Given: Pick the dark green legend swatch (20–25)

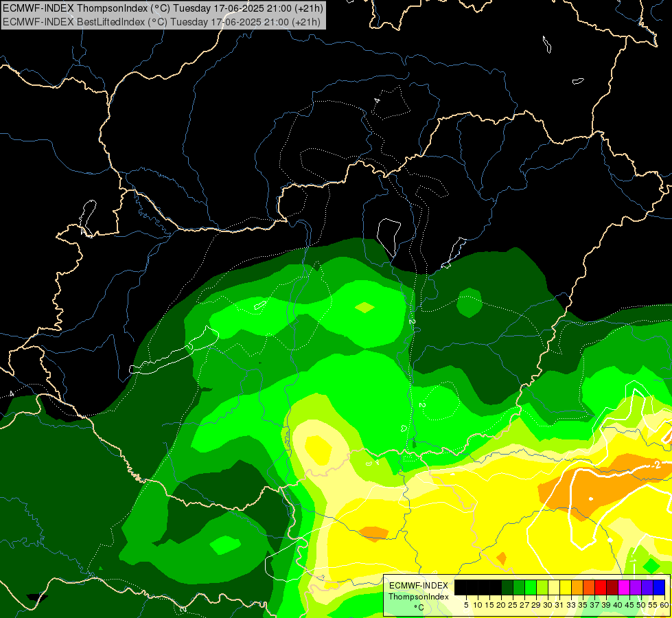Looking at the screenshot, I should [507, 587].
